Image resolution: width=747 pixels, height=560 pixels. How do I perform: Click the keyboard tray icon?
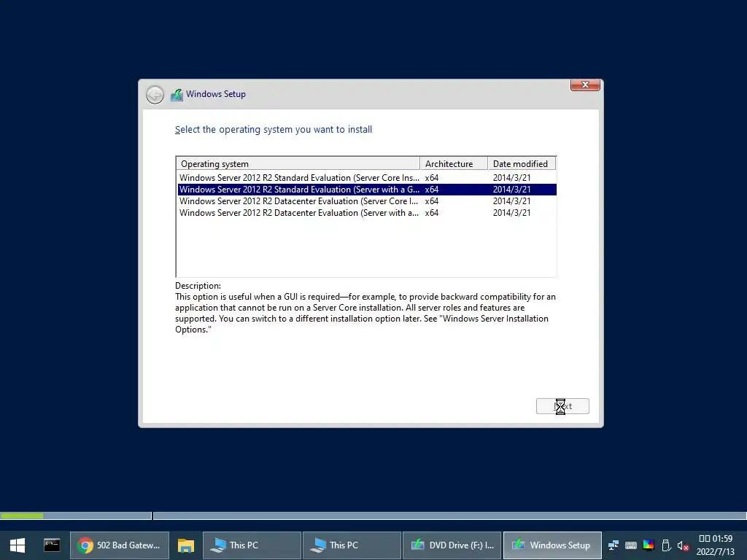(631, 545)
